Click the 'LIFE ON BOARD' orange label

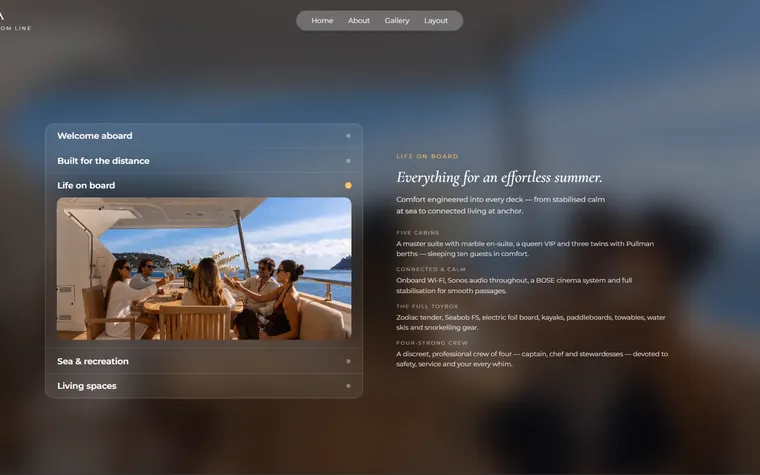tap(427, 157)
